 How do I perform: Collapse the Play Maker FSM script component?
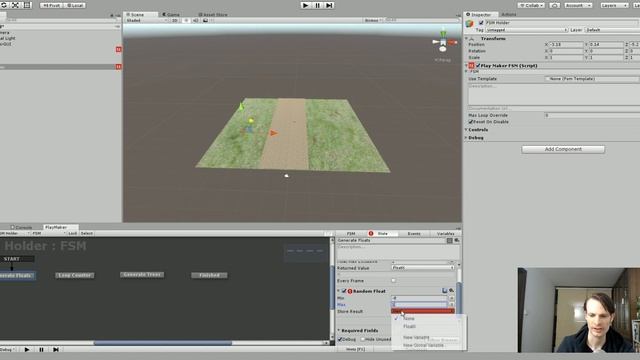click(467, 65)
